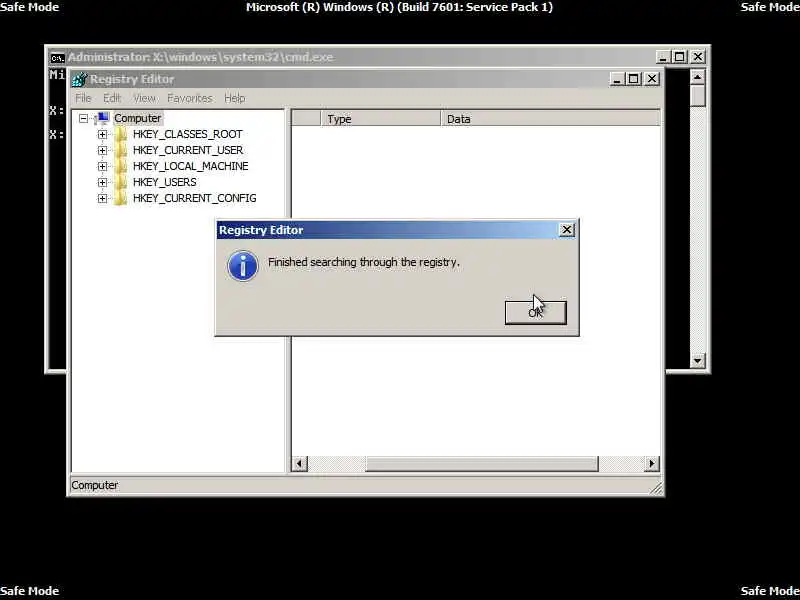Image resolution: width=800 pixels, height=600 pixels.
Task: Select the HKEY_CURRENT_USER folder icon
Action: pos(121,150)
